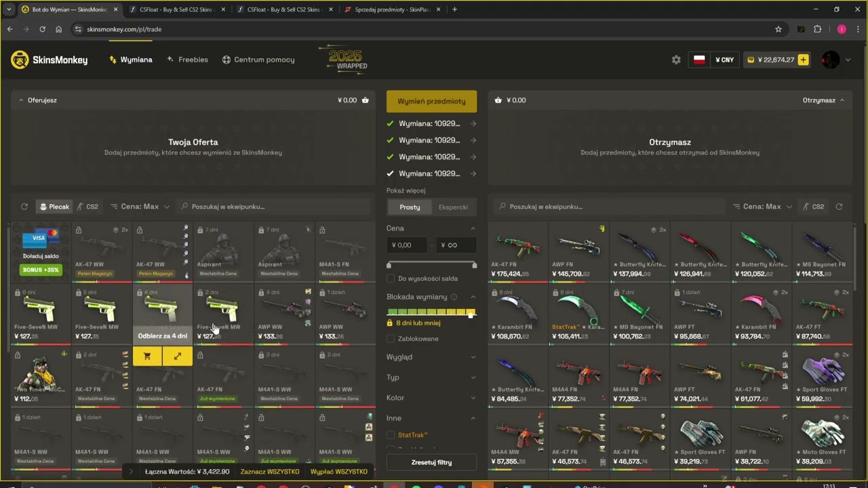Click the 'BONUS +35%' green button
Screen dimensions: 868x488
tap(41, 270)
